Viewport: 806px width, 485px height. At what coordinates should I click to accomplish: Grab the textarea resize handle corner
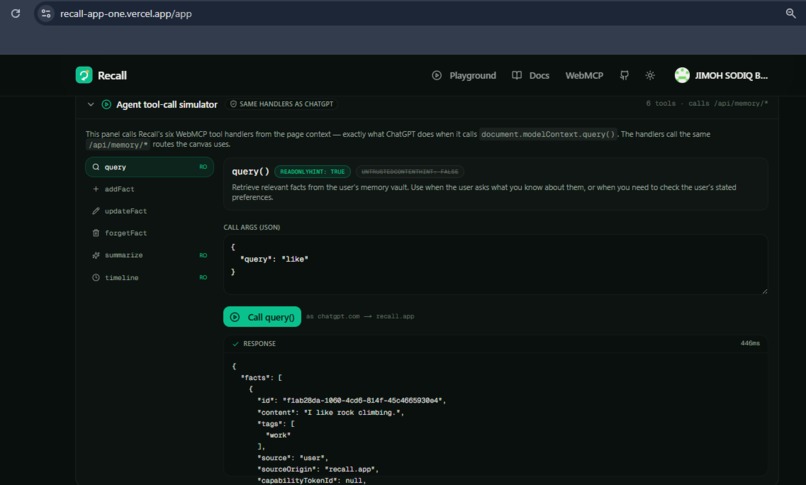(x=764, y=291)
